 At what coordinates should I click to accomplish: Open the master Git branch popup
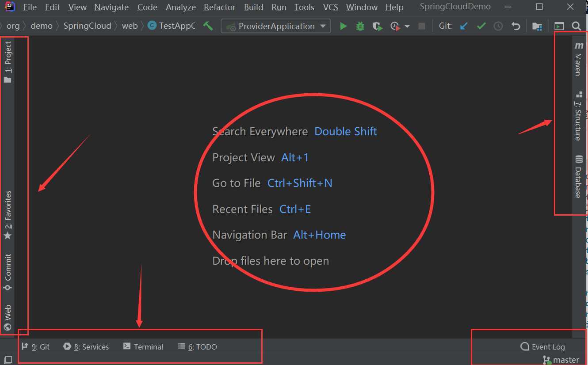pyautogui.click(x=561, y=360)
